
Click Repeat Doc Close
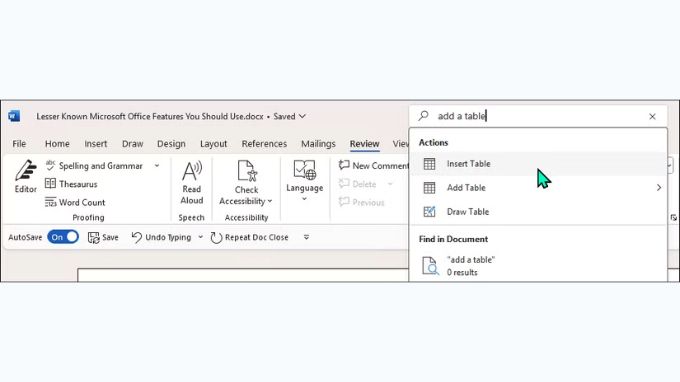[x=249, y=237]
